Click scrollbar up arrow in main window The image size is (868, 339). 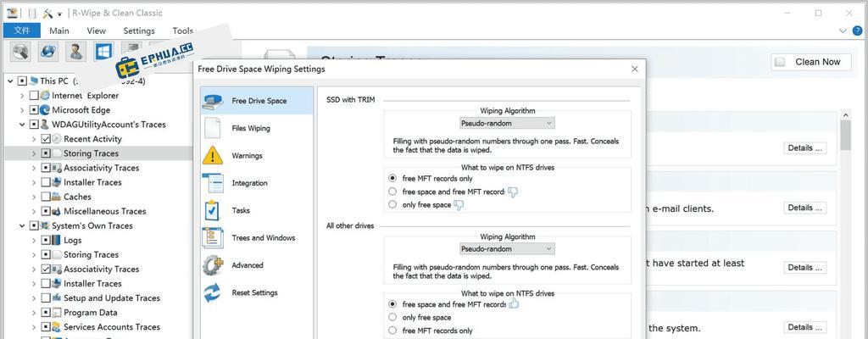[845, 114]
